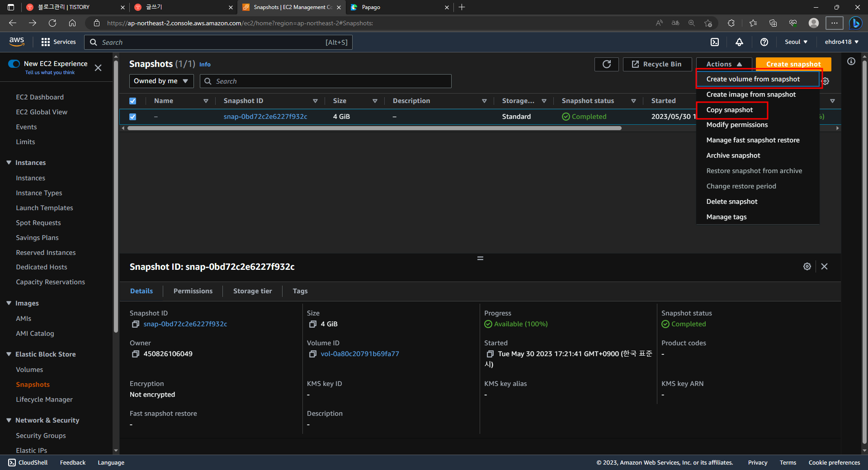Copy the Snapshot ID value

pyautogui.click(x=135, y=324)
